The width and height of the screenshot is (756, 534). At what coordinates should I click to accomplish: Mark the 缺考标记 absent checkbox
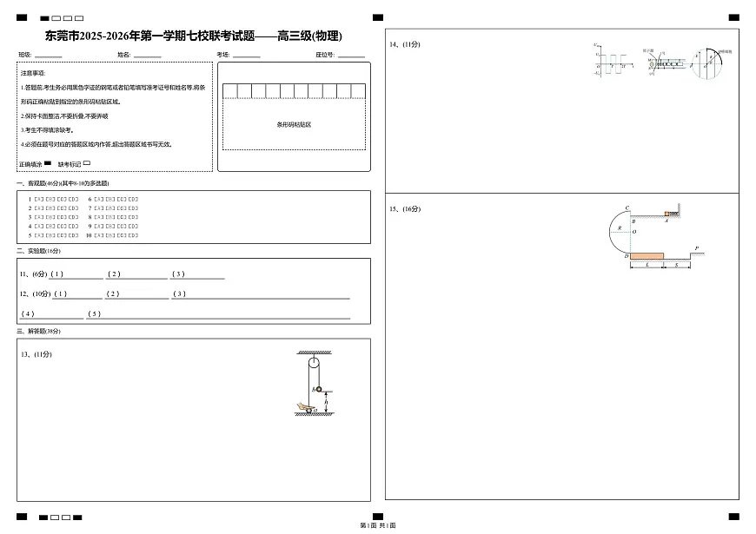(x=88, y=162)
